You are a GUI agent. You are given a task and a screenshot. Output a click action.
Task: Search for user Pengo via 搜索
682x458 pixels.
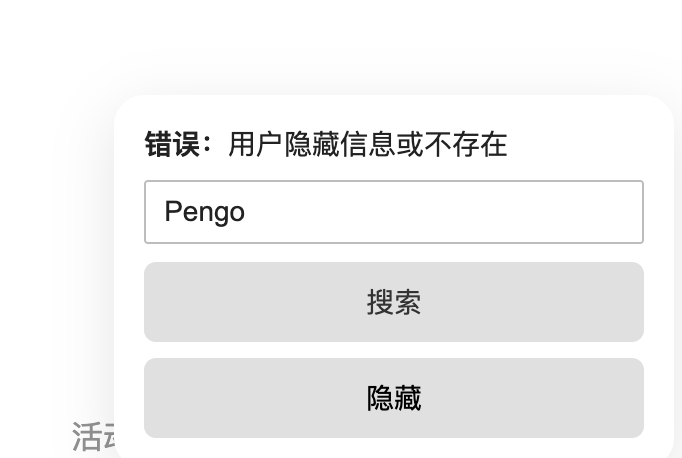(x=394, y=302)
